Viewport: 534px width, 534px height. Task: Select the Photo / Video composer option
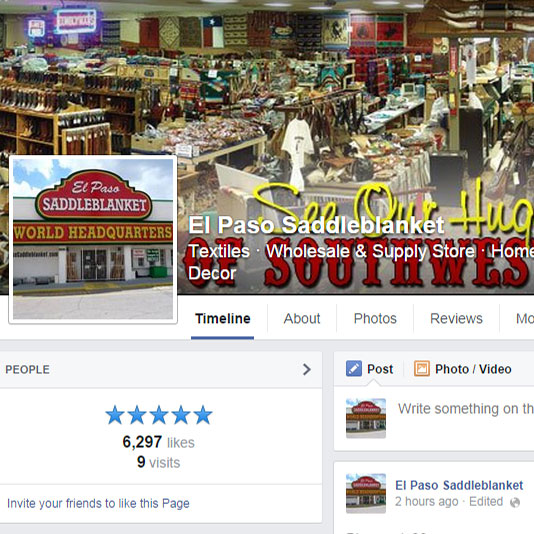[462, 369]
